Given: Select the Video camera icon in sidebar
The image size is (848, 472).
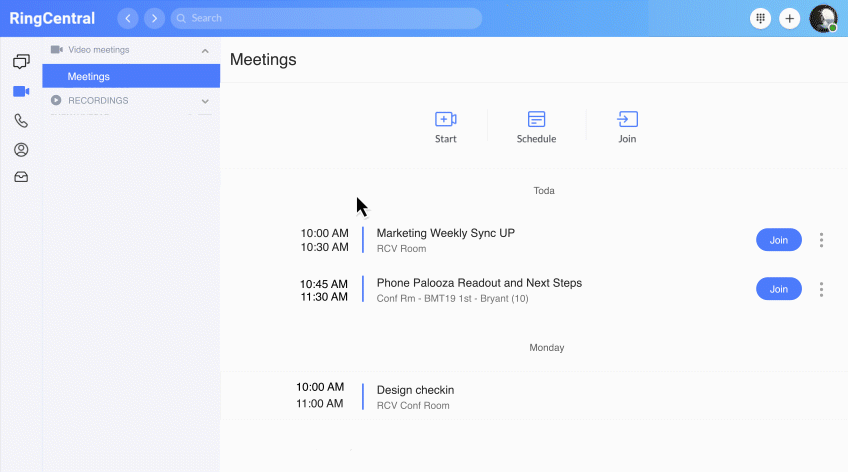Looking at the screenshot, I should click(x=21, y=91).
